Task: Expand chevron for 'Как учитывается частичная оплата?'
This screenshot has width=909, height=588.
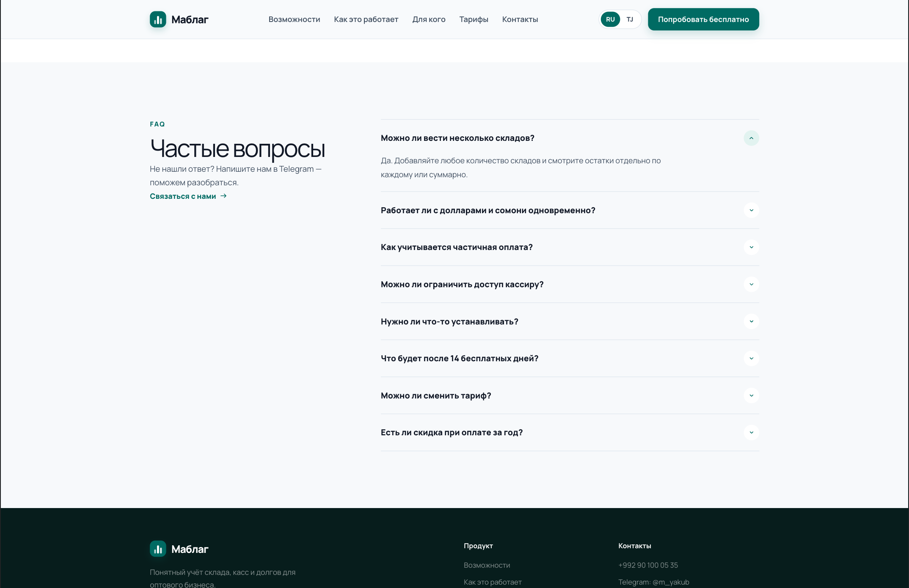Action: click(752, 247)
